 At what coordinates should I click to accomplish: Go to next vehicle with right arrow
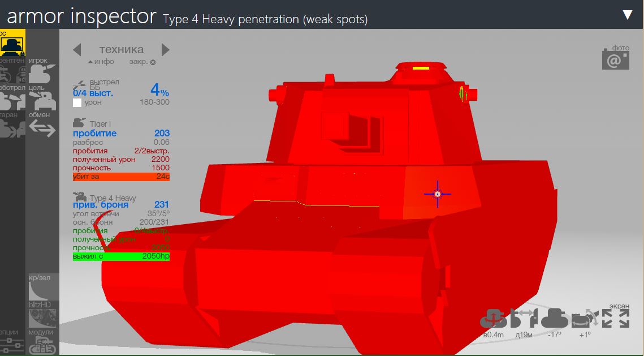(x=165, y=50)
